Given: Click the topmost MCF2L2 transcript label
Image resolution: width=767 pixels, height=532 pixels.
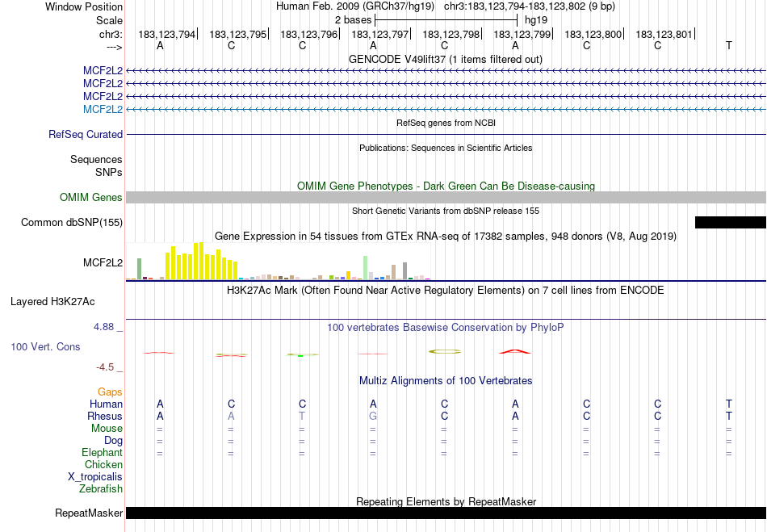Looking at the screenshot, I should click(x=103, y=70).
